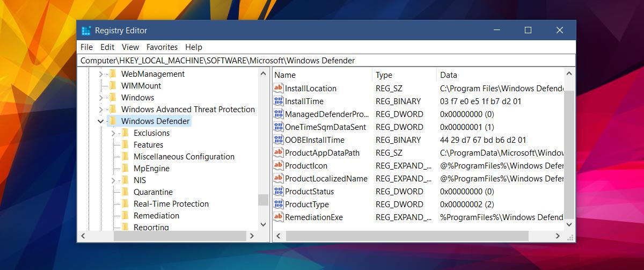Open the Help menu
The image size is (644, 270).
[194, 47]
